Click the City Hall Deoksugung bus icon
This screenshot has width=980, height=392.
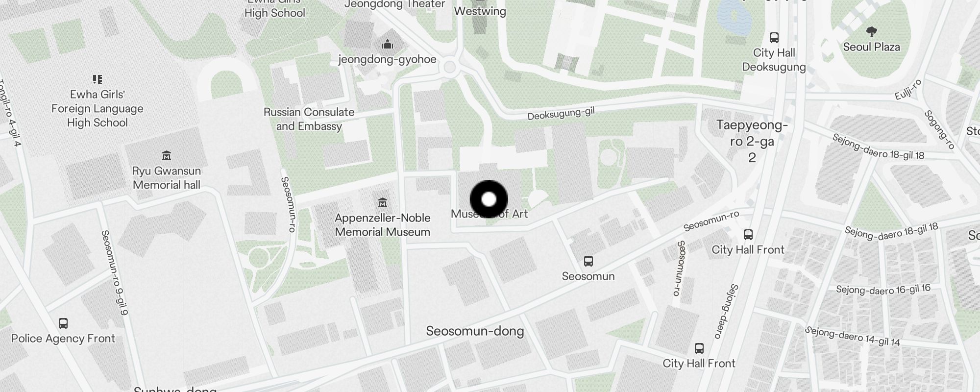[774, 38]
